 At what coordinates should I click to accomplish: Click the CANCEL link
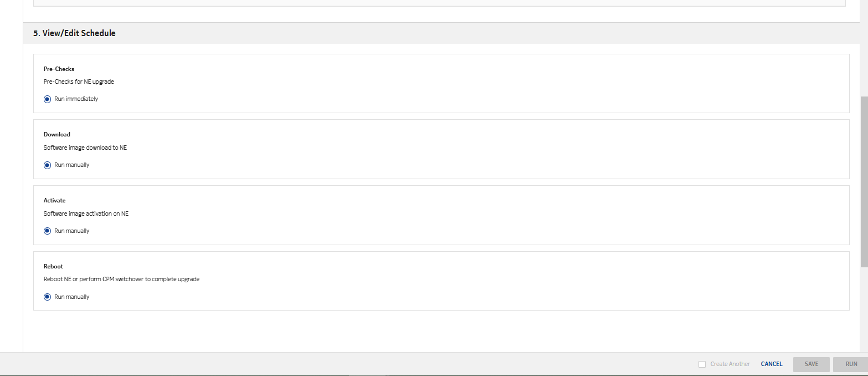[x=772, y=364]
